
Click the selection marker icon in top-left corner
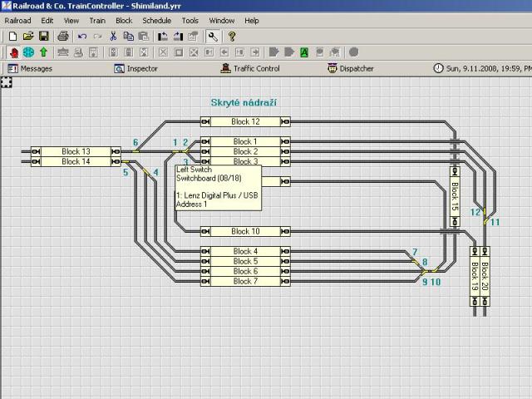point(7,82)
